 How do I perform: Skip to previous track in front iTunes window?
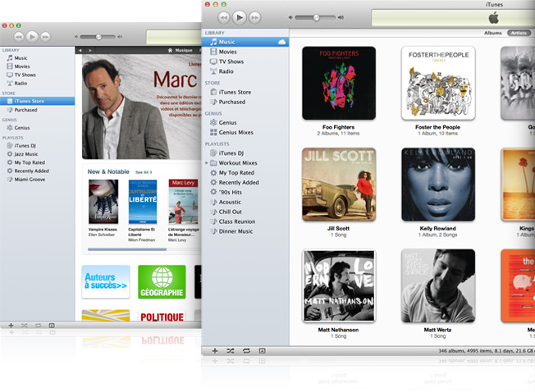(x=223, y=17)
